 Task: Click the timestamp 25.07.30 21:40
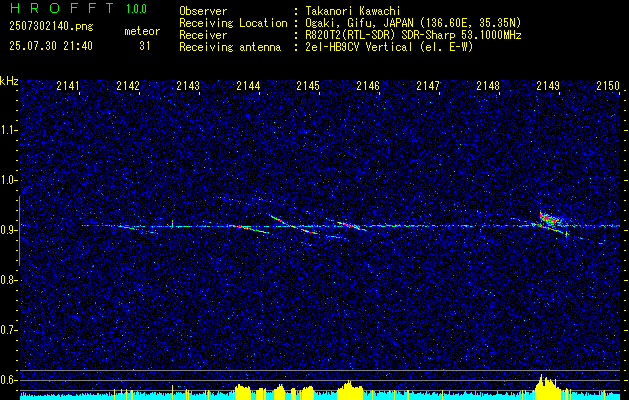coord(51,46)
